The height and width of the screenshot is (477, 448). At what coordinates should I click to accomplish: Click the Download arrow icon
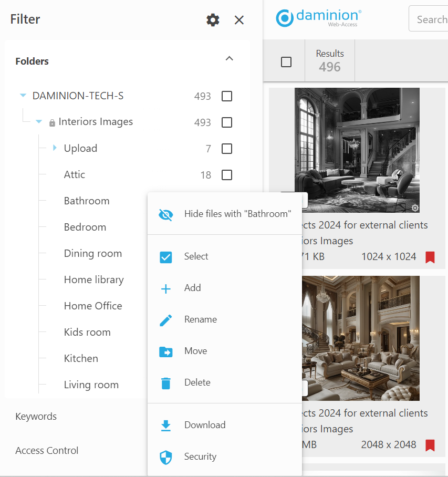pyautogui.click(x=166, y=426)
